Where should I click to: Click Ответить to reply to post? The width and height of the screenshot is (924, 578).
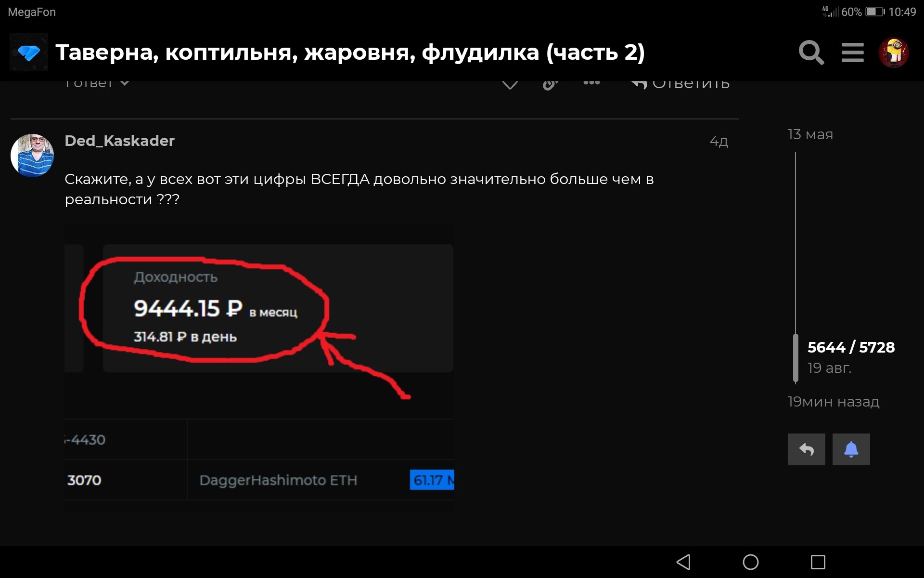(680, 84)
